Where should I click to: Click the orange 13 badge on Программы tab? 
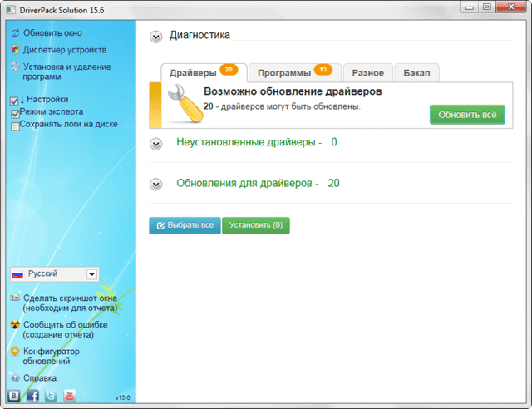tap(323, 70)
